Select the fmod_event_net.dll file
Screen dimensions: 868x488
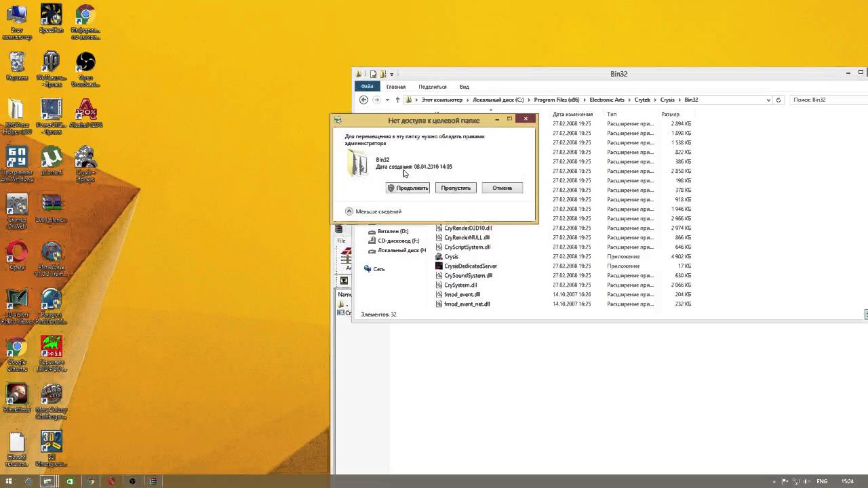(x=467, y=304)
